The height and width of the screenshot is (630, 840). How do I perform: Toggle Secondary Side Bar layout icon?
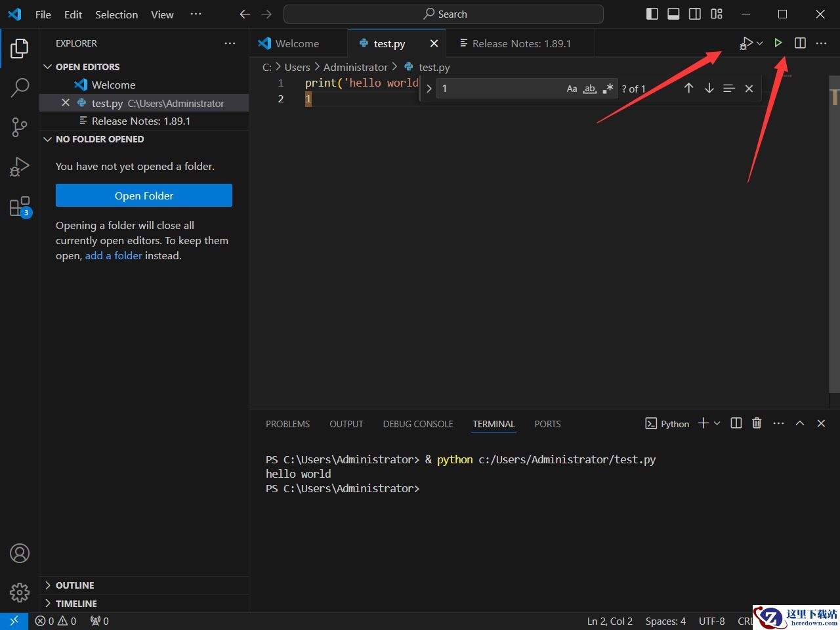tap(695, 14)
